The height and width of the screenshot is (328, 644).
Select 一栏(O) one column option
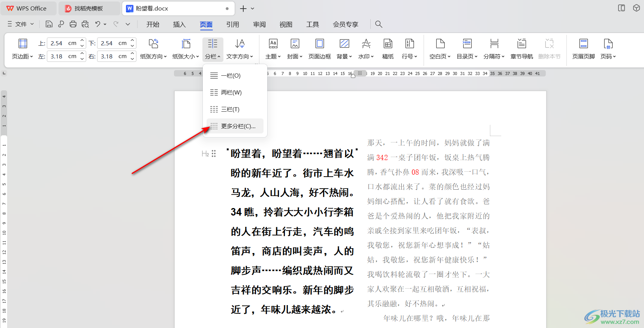(235, 76)
